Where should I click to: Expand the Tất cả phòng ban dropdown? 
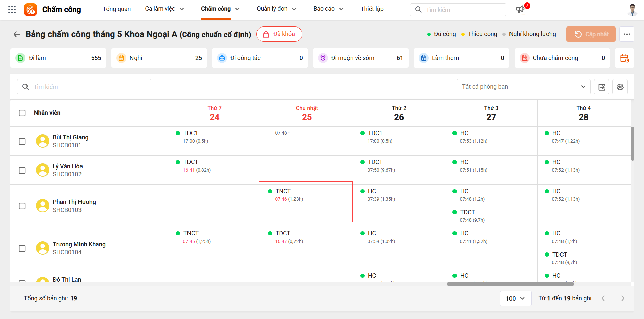click(523, 87)
